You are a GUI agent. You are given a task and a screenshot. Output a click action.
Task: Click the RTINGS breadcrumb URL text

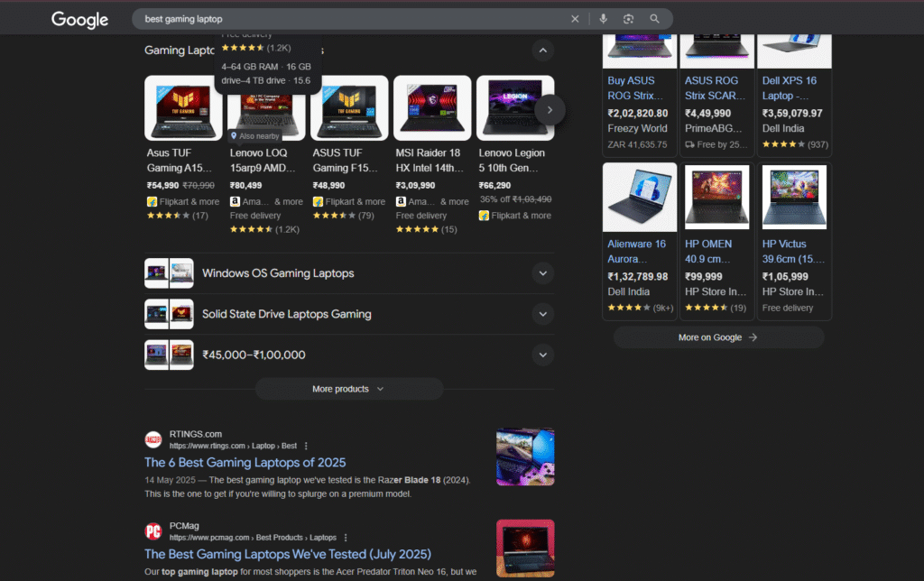tap(234, 446)
